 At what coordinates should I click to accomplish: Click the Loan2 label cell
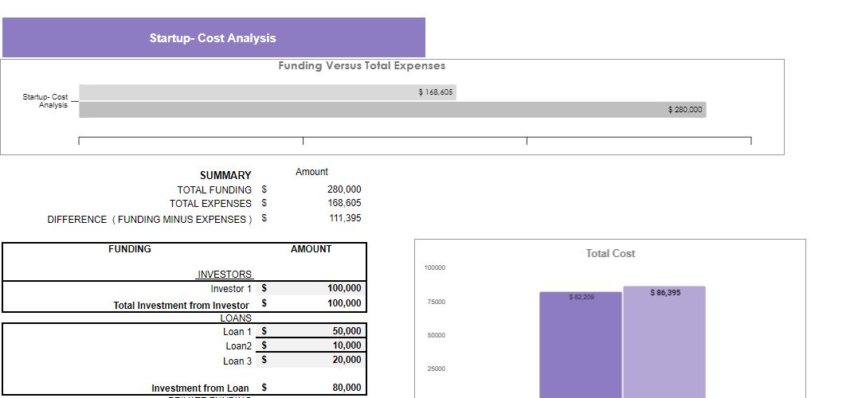point(239,346)
